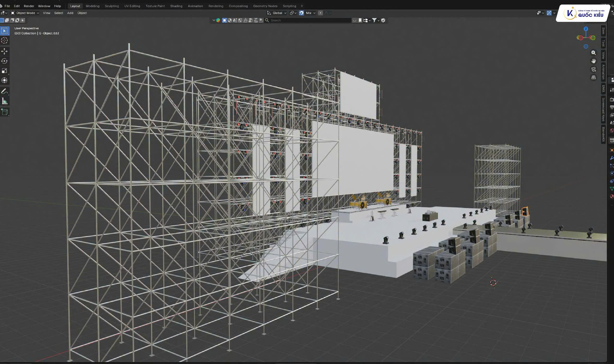Open the Add menu in viewport header
Screen dimensions: 614x364
coord(70,13)
